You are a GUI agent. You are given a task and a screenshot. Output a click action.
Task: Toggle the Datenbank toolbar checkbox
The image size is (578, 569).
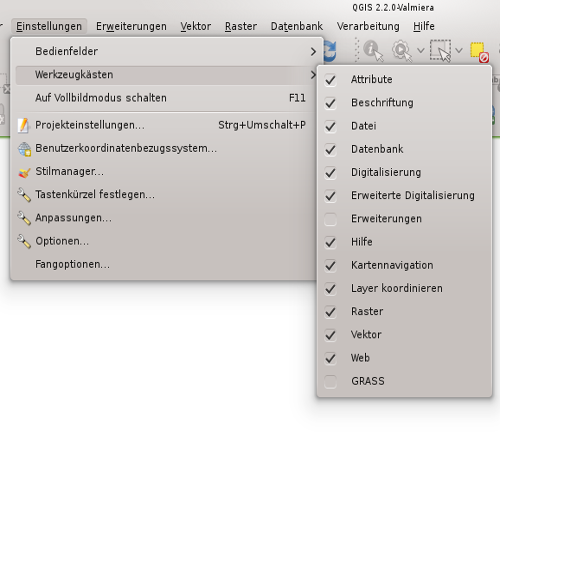(x=330, y=150)
